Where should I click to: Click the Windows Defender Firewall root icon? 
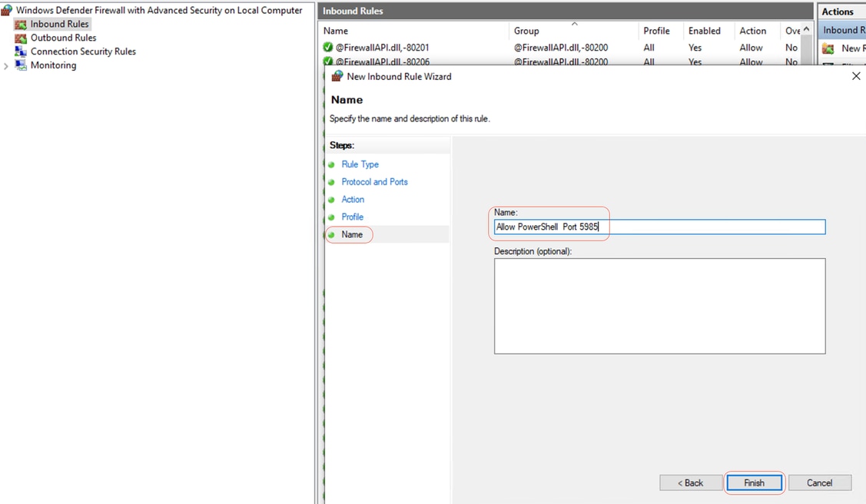coord(7,10)
